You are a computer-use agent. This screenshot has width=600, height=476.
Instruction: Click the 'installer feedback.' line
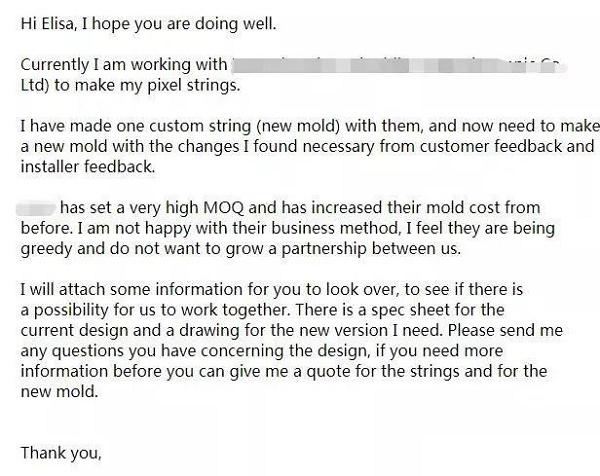point(88,167)
